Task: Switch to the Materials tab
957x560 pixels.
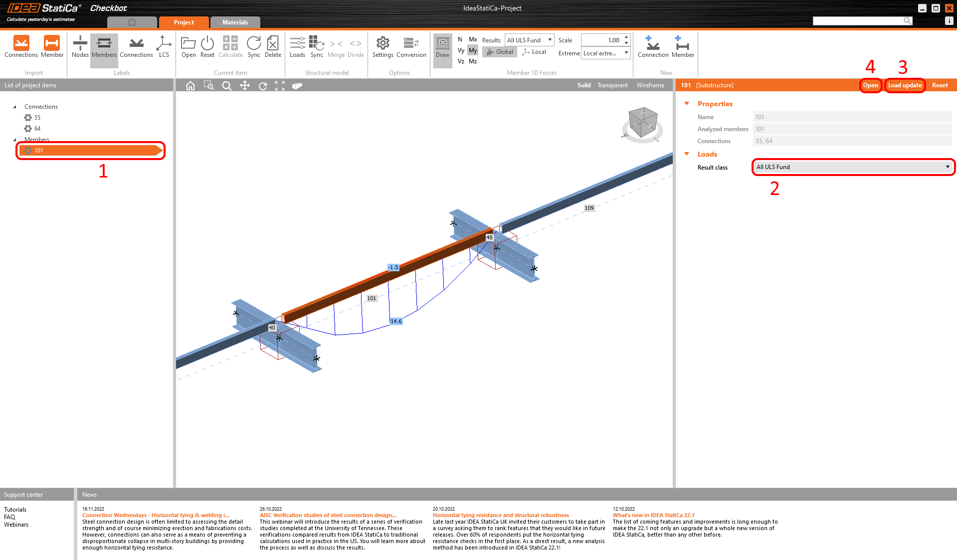Action: point(235,22)
